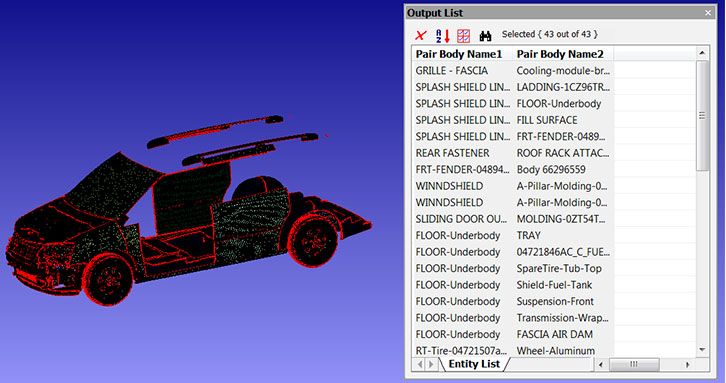This screenshot has width=726, height=383.
Task: Click horizontal scrollbar left arrow
Action: pyautogui.click(x=601, y=364)
